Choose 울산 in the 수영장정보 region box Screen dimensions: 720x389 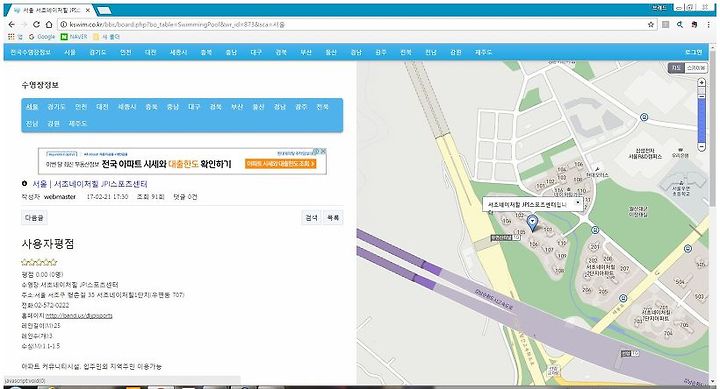258,107
